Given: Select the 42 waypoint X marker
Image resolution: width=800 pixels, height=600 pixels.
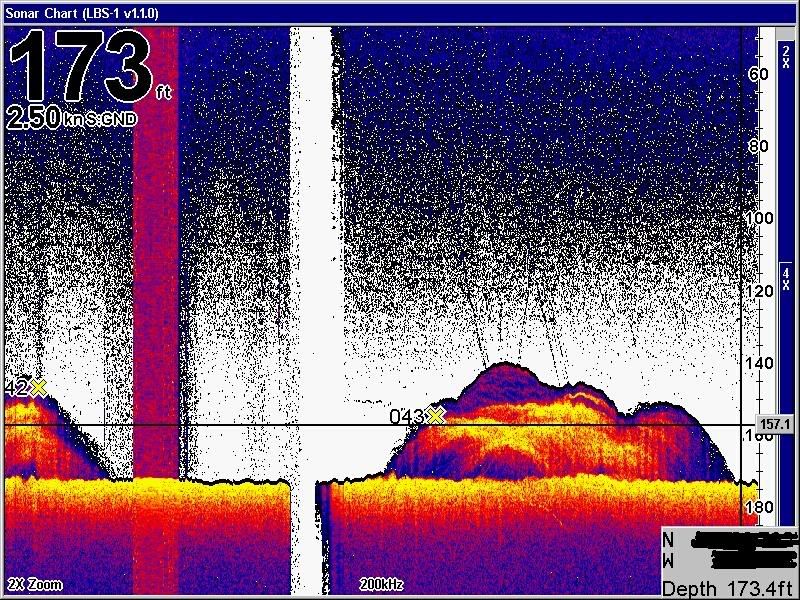Looking at the screenshot, I should coord(39,387).
